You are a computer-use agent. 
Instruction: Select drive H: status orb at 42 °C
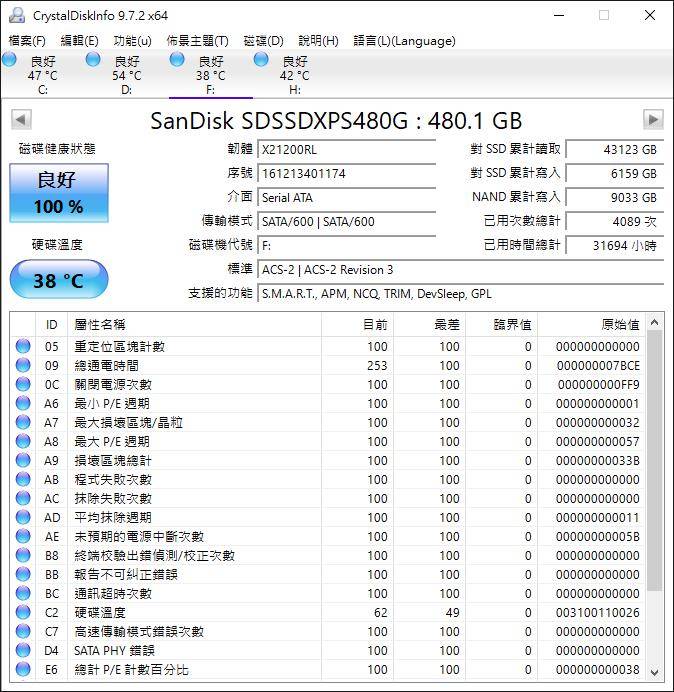[261, 60]
